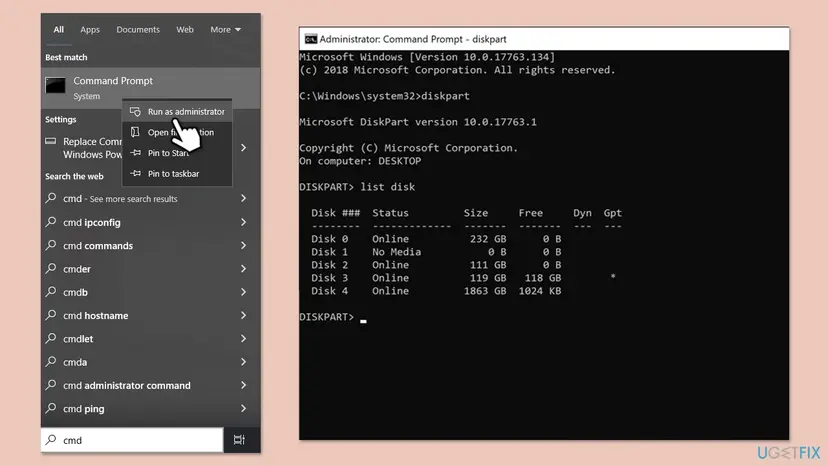This screenshot has width=828, height=466.
Task: Click the search icon next to cmd commands
Action: 51,245
